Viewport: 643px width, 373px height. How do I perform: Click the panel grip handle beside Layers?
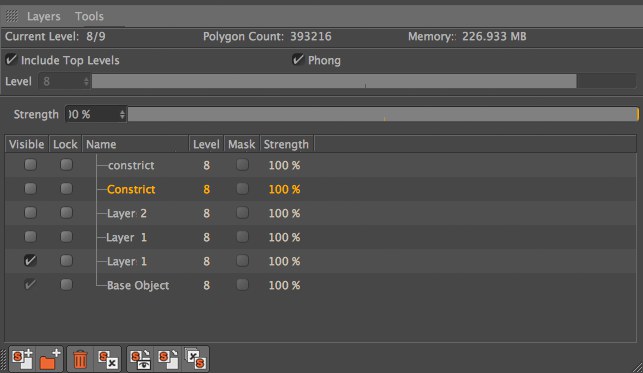(x=12, y=16)
